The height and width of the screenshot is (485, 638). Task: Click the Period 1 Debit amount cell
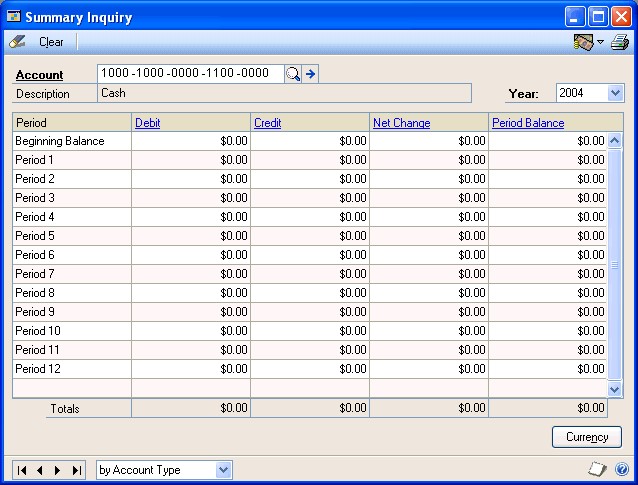(191, 160)
